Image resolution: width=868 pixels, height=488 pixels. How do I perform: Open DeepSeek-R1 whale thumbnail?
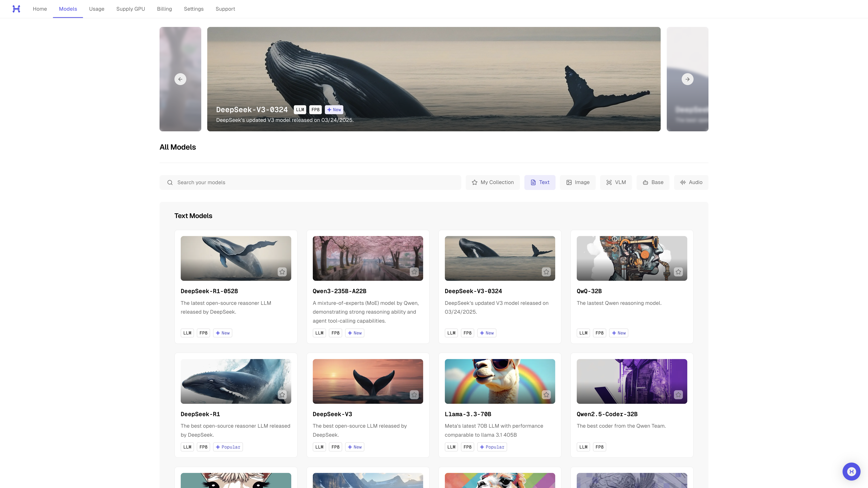tap(235, 381)
